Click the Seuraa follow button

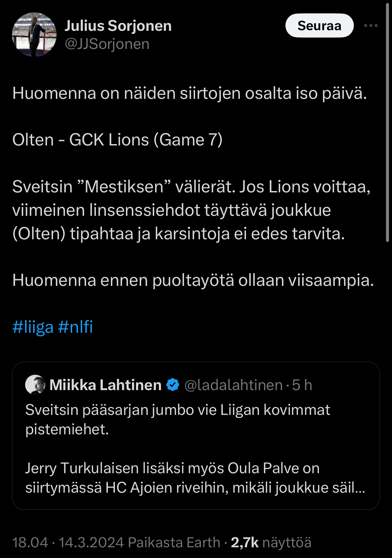coord(319,26)
